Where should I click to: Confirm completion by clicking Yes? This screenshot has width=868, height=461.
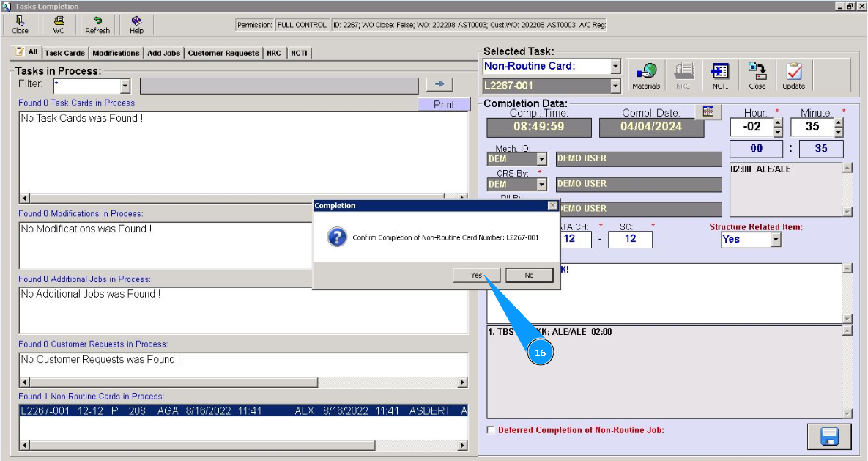[x=477, y=275]
